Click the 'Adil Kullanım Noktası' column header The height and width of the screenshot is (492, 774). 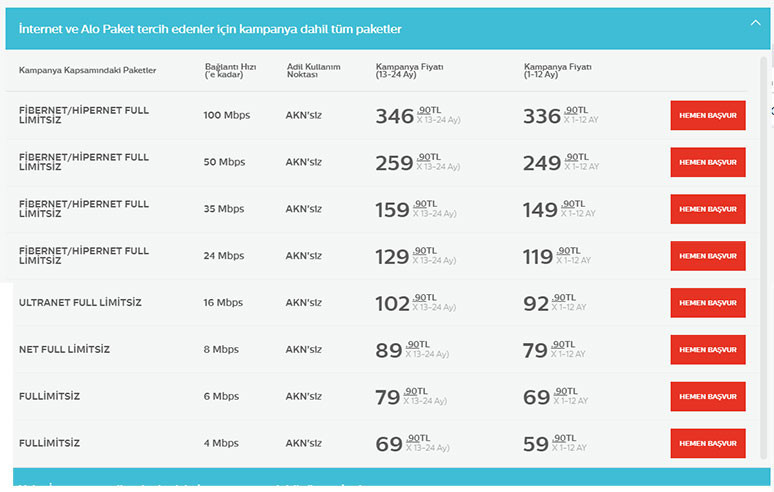313,71
